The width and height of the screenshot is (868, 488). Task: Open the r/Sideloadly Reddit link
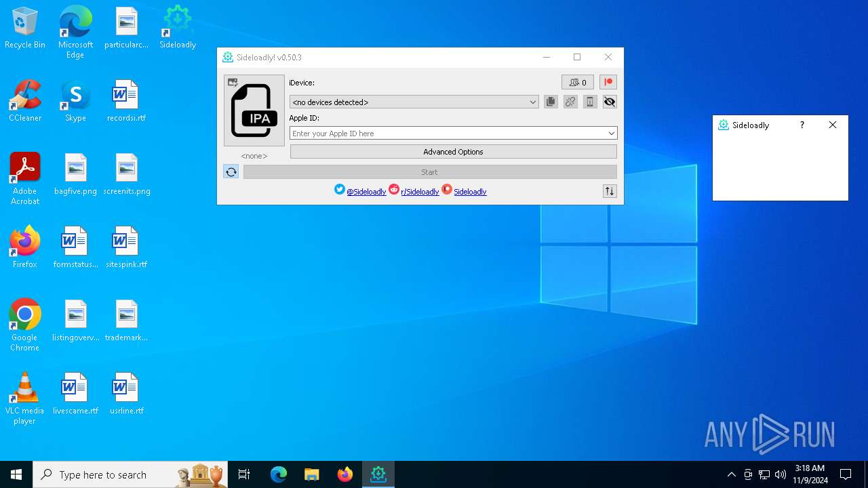pyautogui.click(x=420, y=192)
